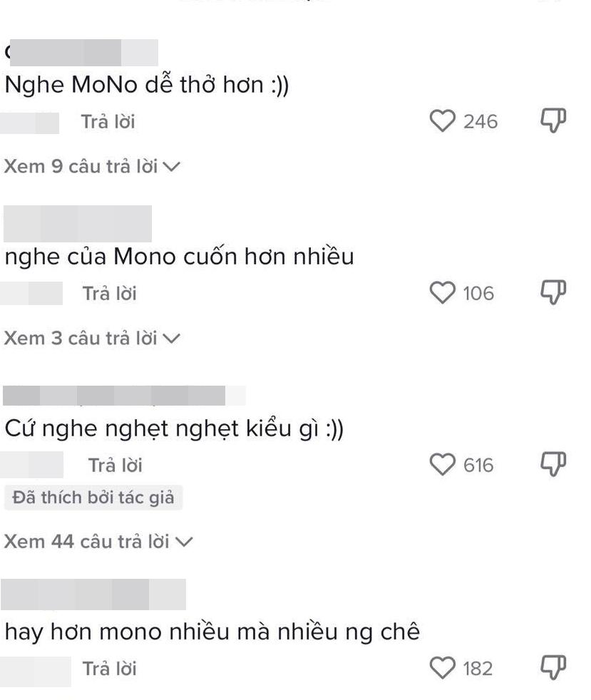Dislike the comment with 616 likes
The image size is (591, 700).
pyautogui.click(x=554, y=464)
